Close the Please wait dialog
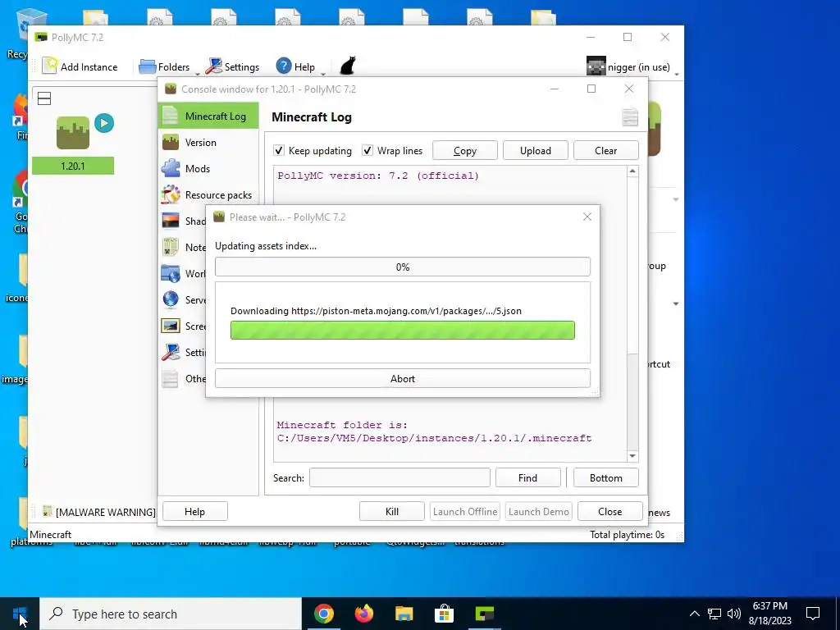 (587, 217)
